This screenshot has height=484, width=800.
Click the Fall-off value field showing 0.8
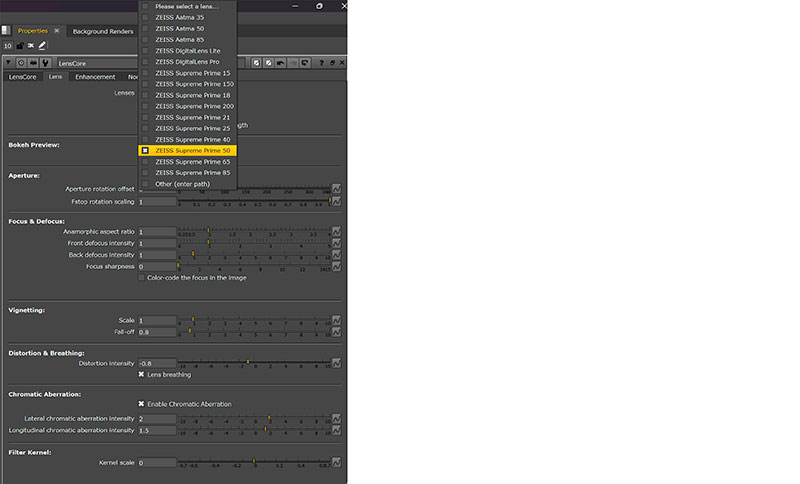[x=157, y=332]
